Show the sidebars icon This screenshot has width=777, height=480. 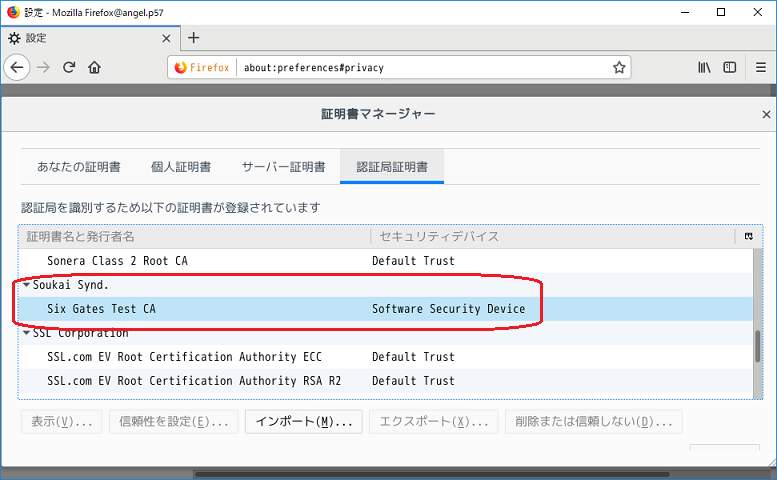pyautogui.click(x=729, y=67)
